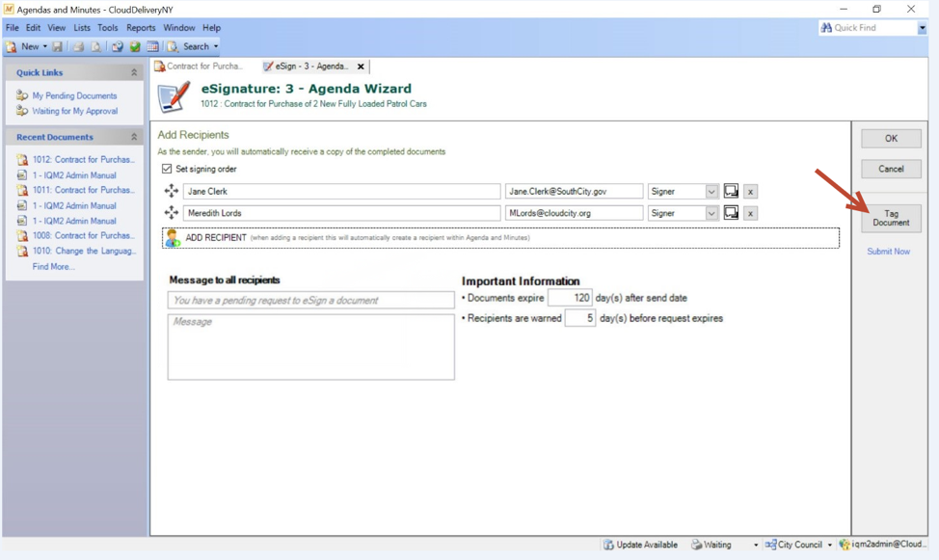Click ADD RECIPIENT
The height and width of the screenshot is (560, 939).
point(500,238)
